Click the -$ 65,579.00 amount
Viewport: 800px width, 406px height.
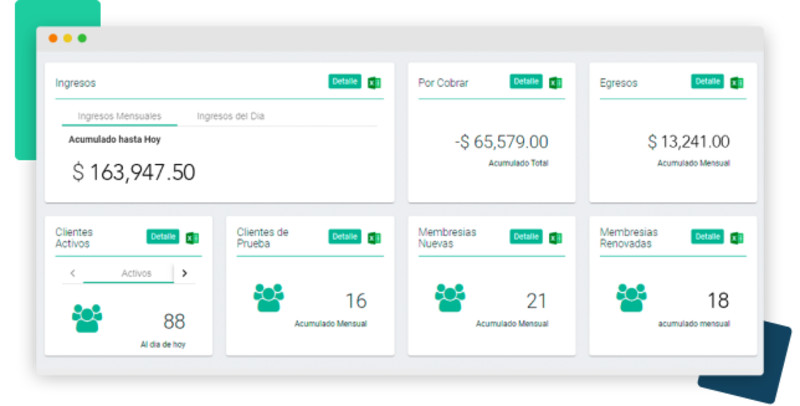coord(502,142)
